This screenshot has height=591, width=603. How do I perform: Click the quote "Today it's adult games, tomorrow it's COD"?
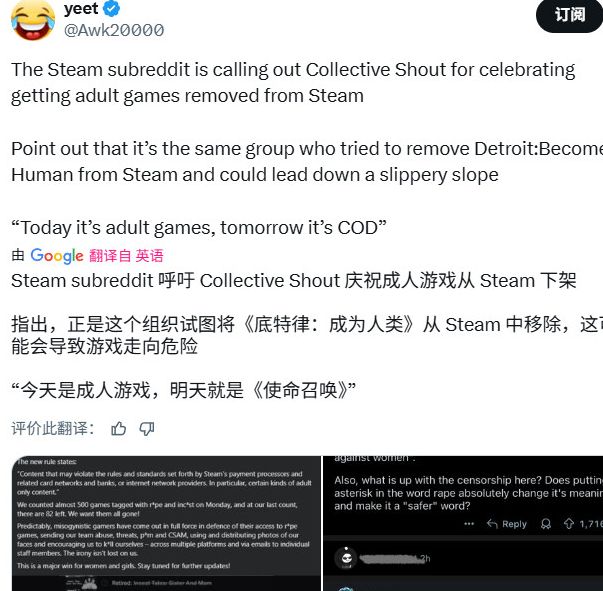tap(198, 228)
